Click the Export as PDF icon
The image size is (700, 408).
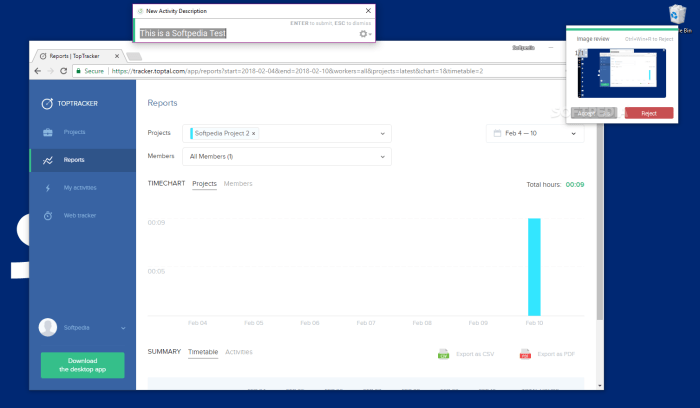point(525,354)
